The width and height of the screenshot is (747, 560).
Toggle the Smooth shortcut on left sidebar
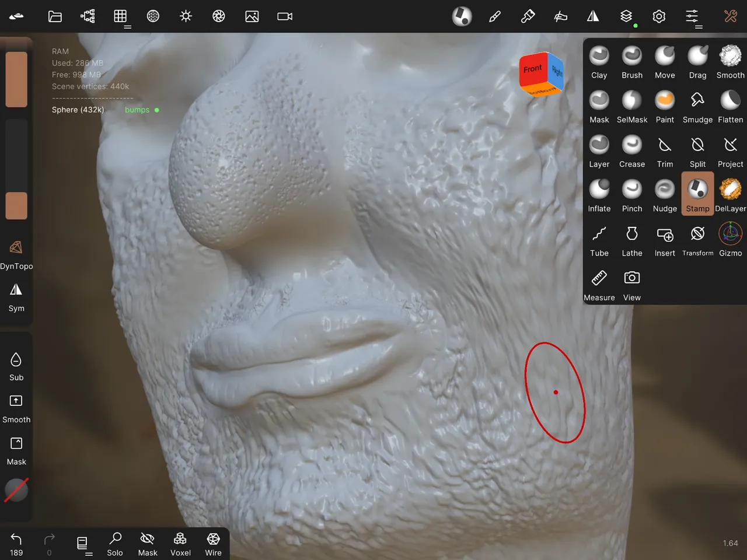[16, 408]
